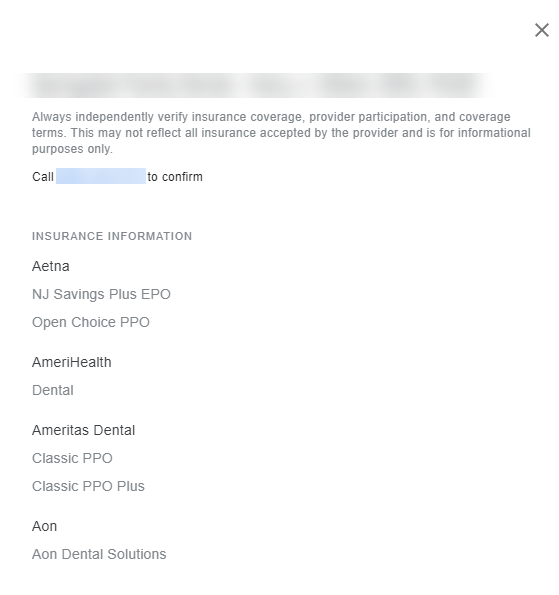Viewport: 559px width, 595px height.
Task: Click the insurance verification disclaimer text
Action: (x=281, y=133)
